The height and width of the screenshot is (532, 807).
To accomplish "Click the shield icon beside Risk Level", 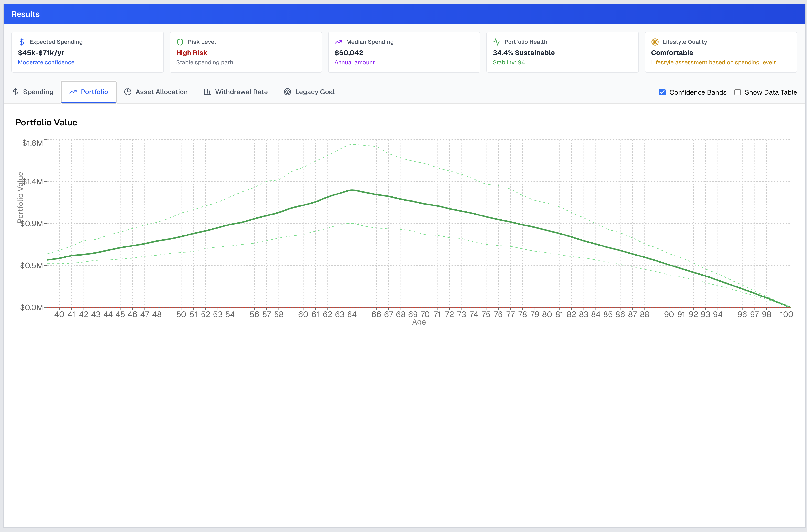I will [x=180, y=42].
